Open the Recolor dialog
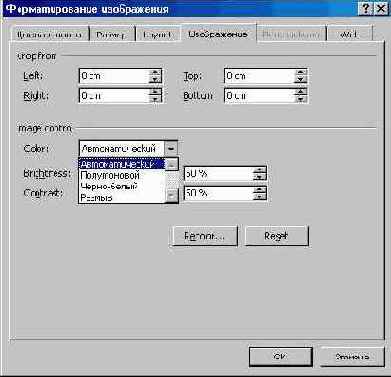The height and width of the screenshot is (377, 391). pos(204,236)
